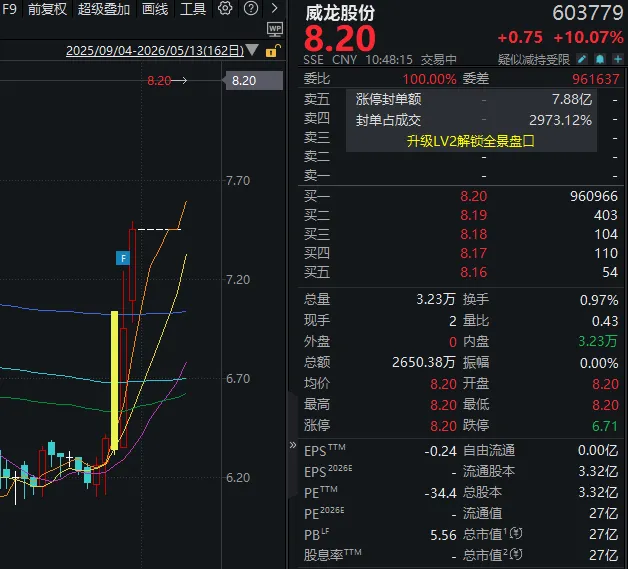Click PE TTM value -34.4
Image resolution: width=628 pixels, height=569 pixels.
point(441,493)
